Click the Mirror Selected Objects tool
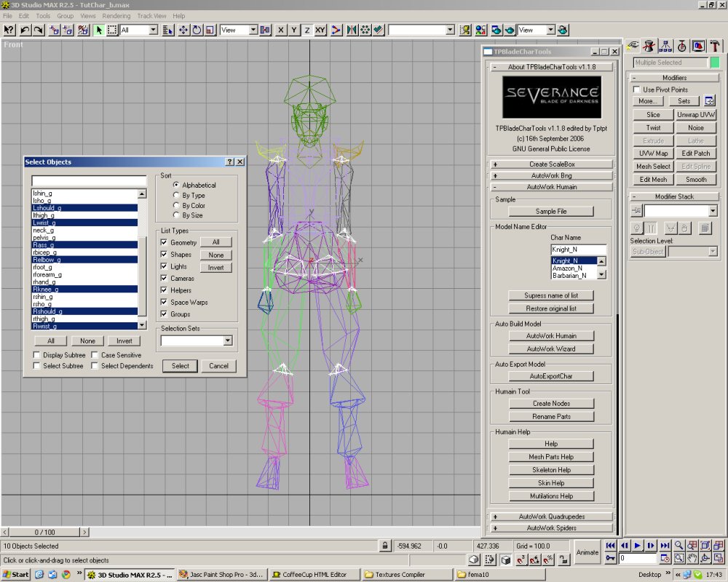The width and height of the screenshot is (728, 582). point(352,30)
